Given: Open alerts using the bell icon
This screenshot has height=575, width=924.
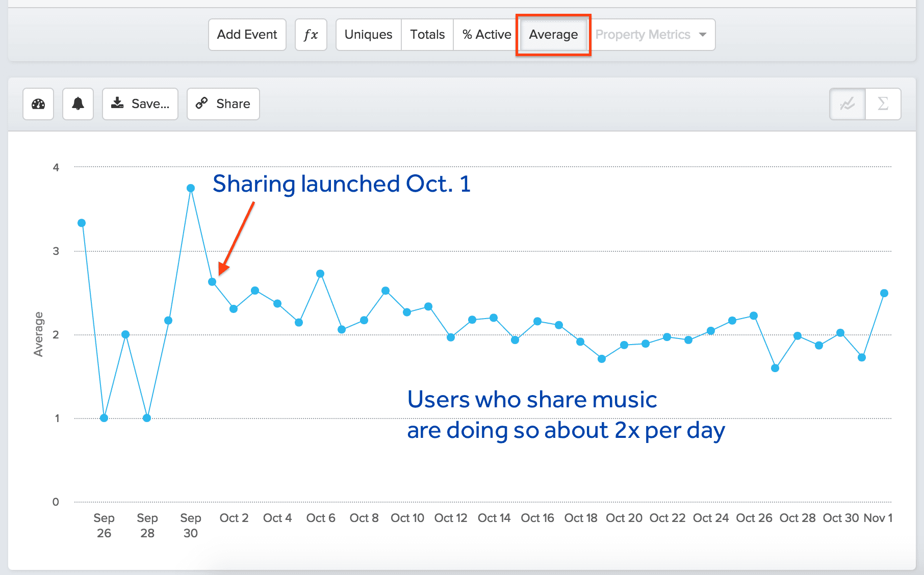Looking at the screenshot, I should coord(77,103).
